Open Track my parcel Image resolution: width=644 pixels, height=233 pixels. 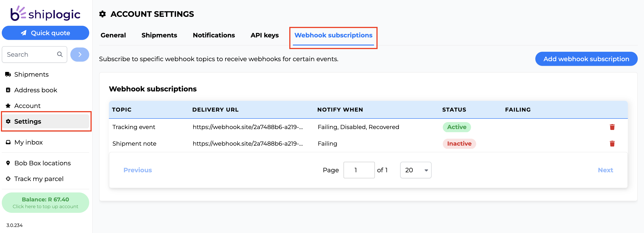[45, 179]
